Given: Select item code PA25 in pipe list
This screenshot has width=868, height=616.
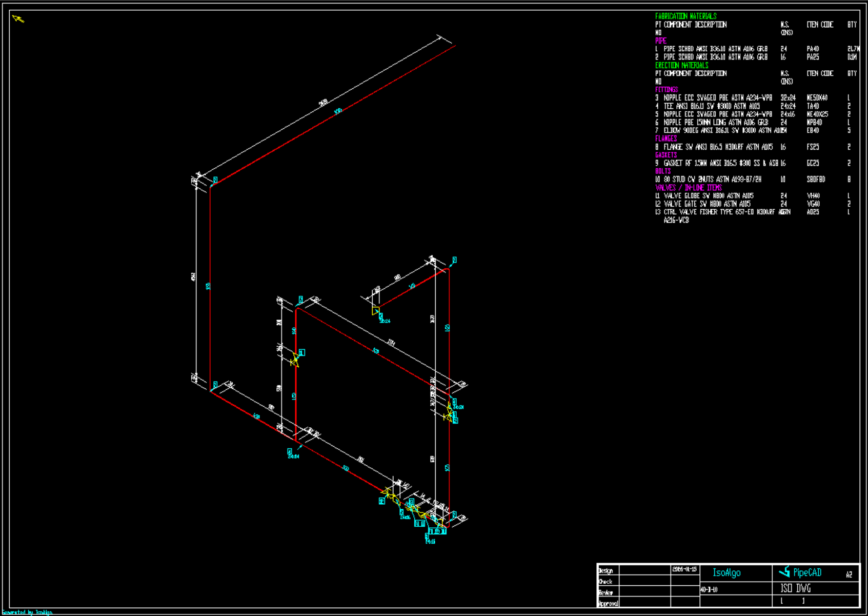Looking at the screenshot, I should point(813,57).
